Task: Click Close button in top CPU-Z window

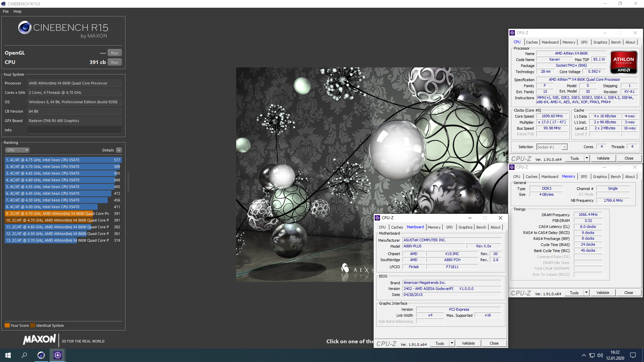Action: click(629, 159)
